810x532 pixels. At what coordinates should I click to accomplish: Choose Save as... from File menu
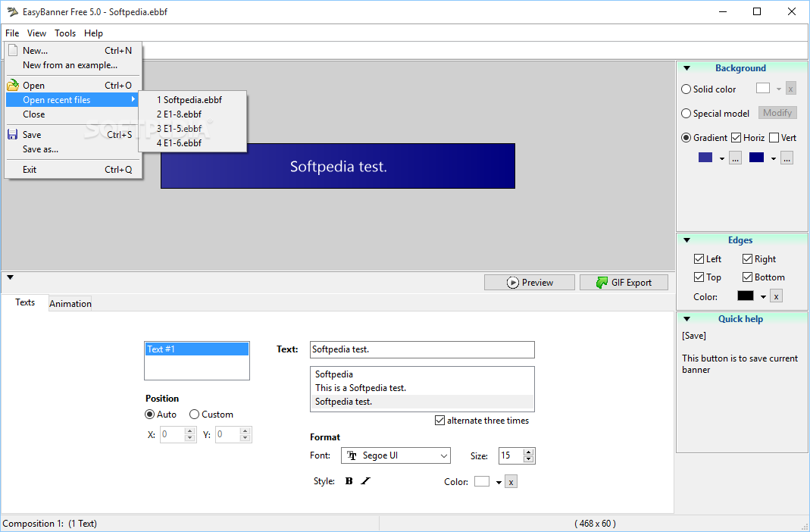pos(73,149)
